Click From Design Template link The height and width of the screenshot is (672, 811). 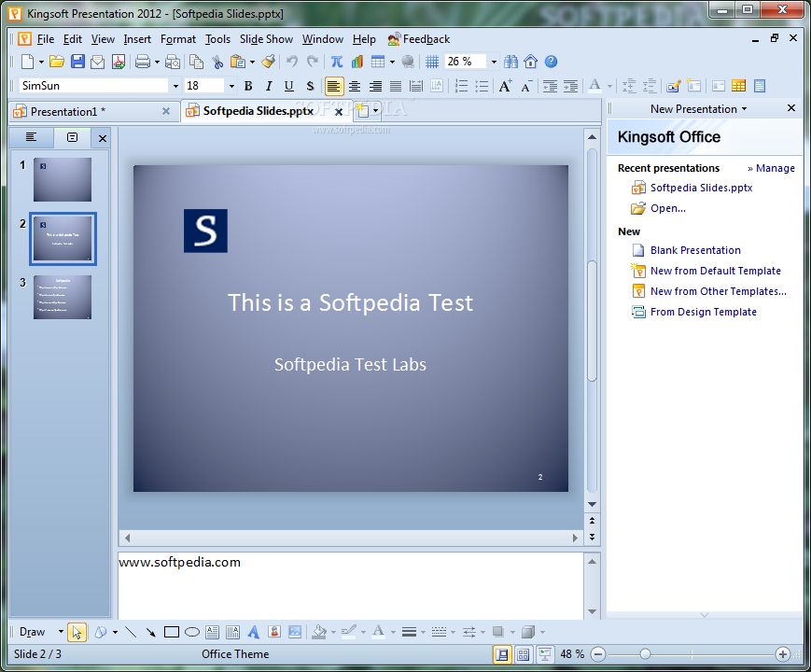[704, 312]
